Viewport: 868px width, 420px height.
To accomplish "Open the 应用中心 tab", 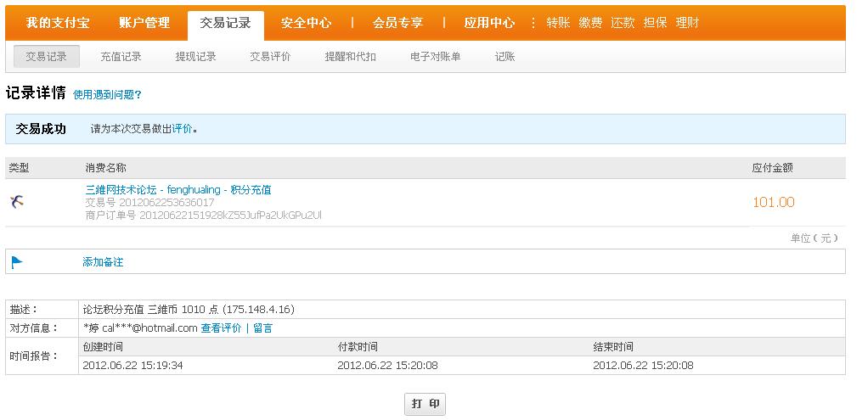I will [x=489, y=23].
